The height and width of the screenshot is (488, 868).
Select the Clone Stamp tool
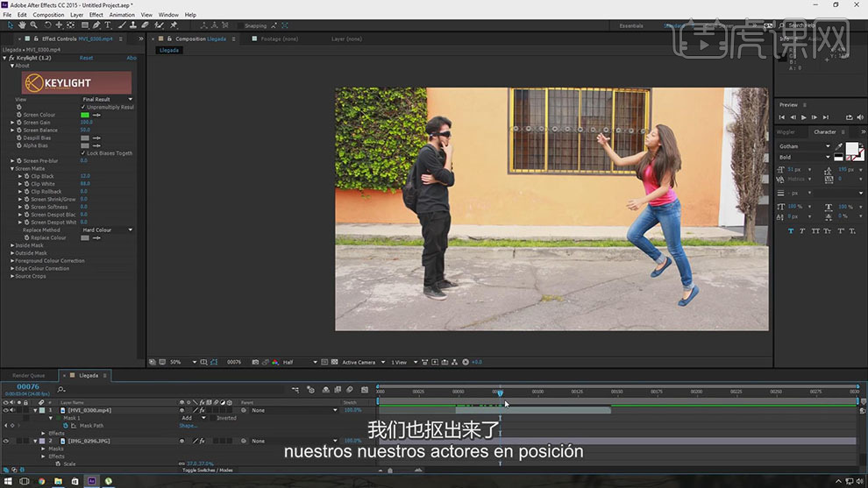tap(134, 25)
